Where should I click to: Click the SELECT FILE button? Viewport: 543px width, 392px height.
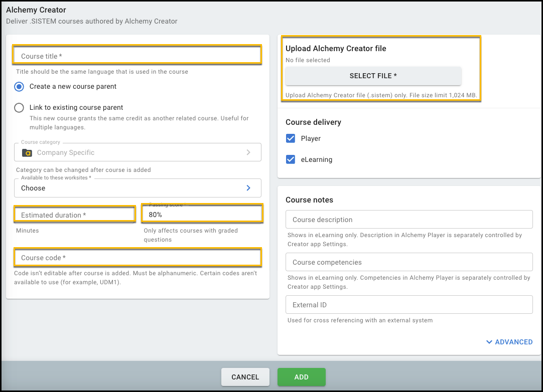tap(373, 76)
